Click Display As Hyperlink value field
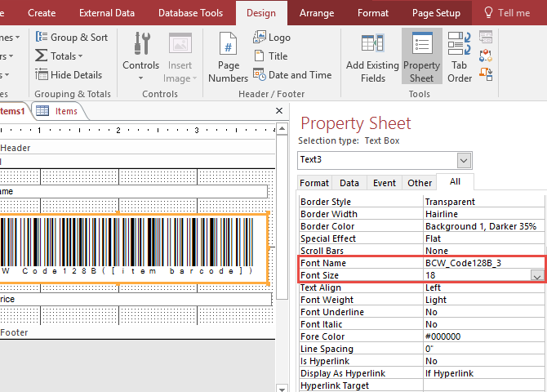This screenshot has height=392, width=547. [x=483, y=373]
